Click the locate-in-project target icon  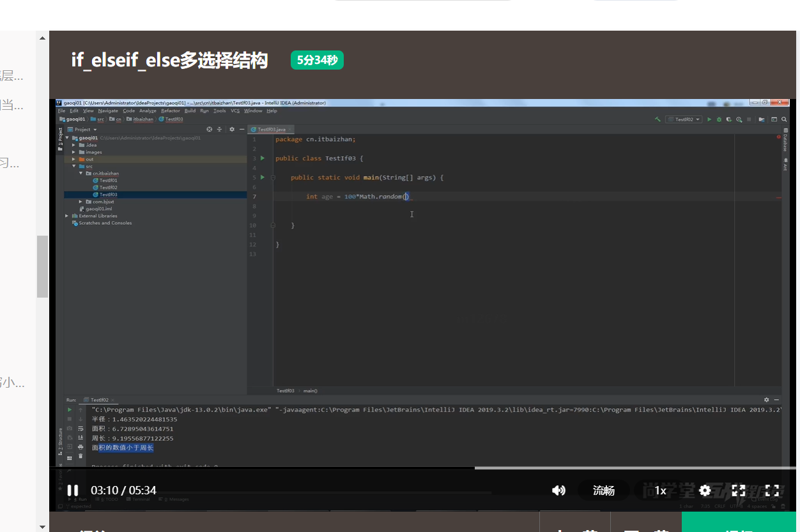coord(209,129)
